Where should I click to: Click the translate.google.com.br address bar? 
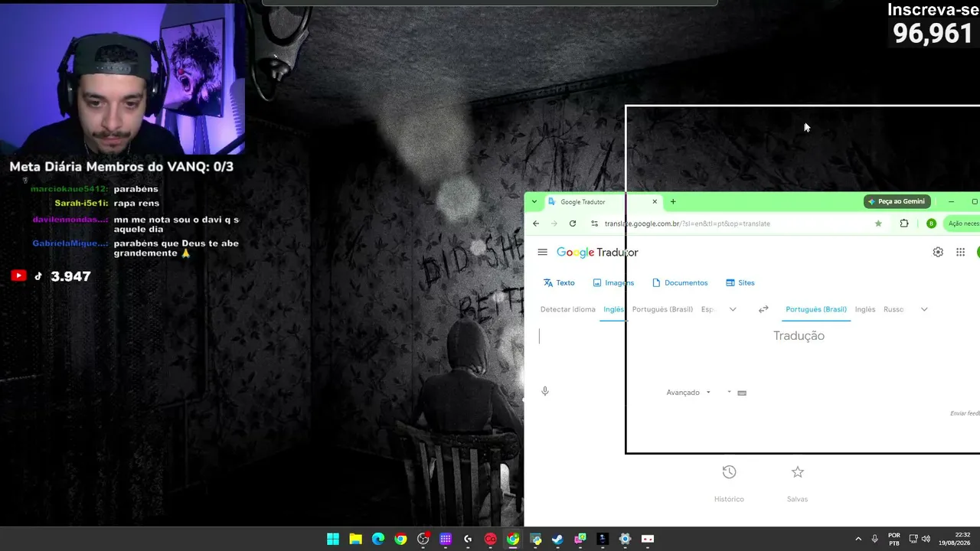735,223
